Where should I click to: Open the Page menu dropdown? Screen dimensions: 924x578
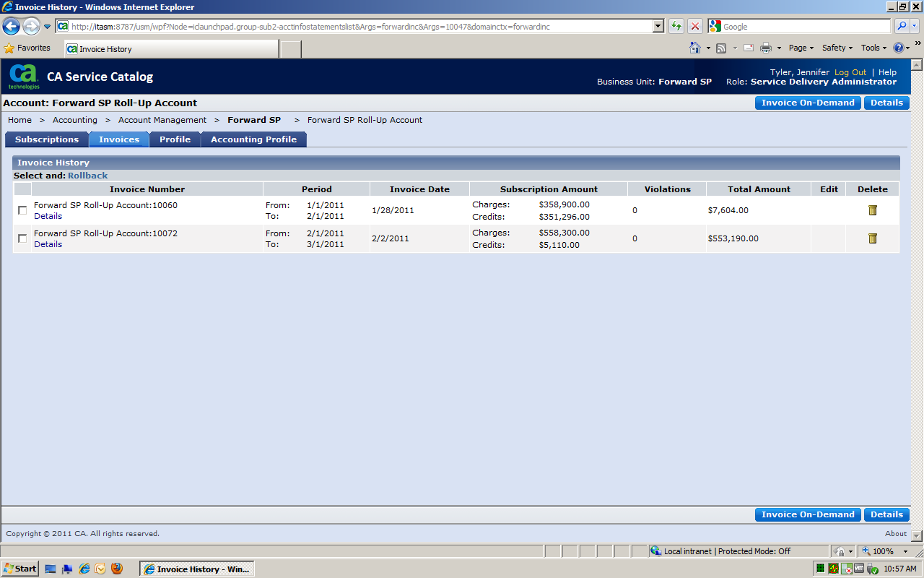(x=801, y=48)
